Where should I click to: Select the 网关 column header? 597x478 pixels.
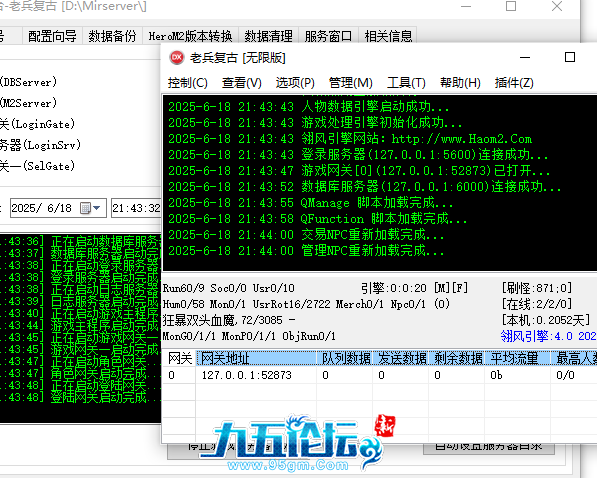pos(180,358)
